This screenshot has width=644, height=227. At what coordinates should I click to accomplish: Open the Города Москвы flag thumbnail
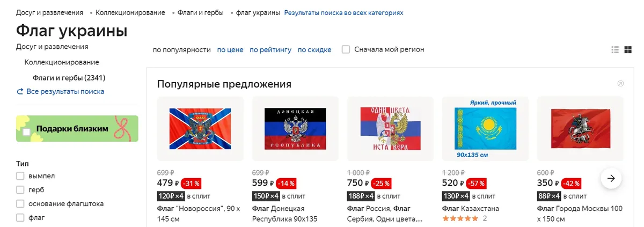pos(580,129)
